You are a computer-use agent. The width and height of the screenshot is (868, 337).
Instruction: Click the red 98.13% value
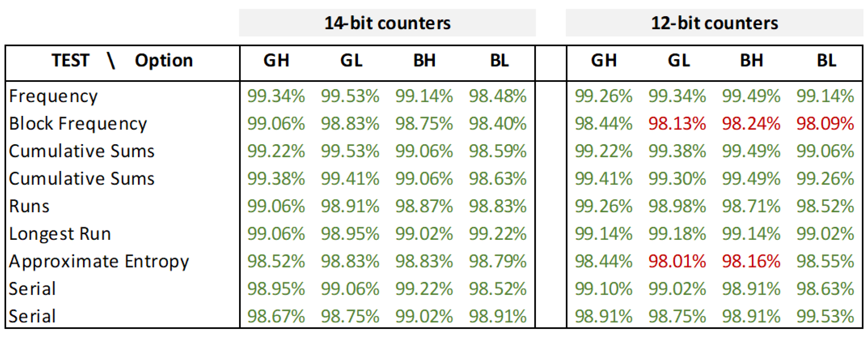coord(677,123)
